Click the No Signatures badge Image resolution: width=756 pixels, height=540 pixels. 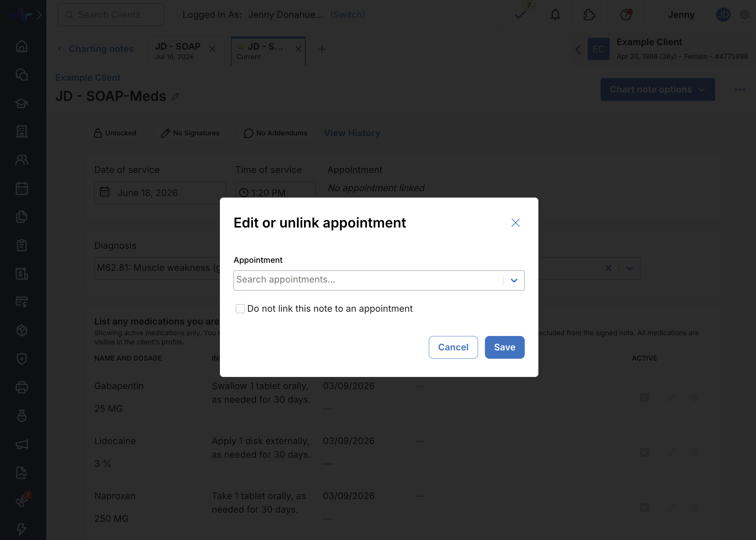point(190,133)
